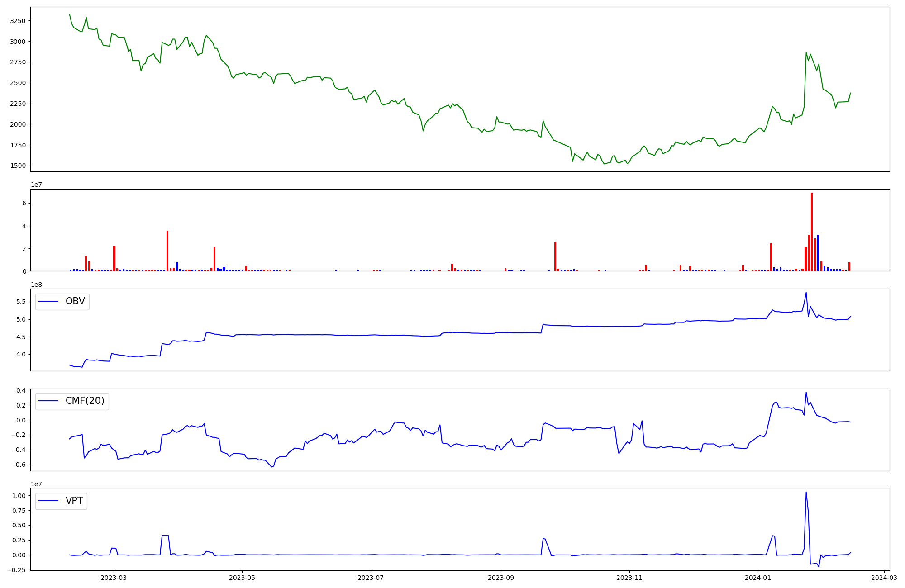Image resolution: width=905 pixels, height=588 pixels.
Task: Click the VPT legend entry
Action: [74, 501]
